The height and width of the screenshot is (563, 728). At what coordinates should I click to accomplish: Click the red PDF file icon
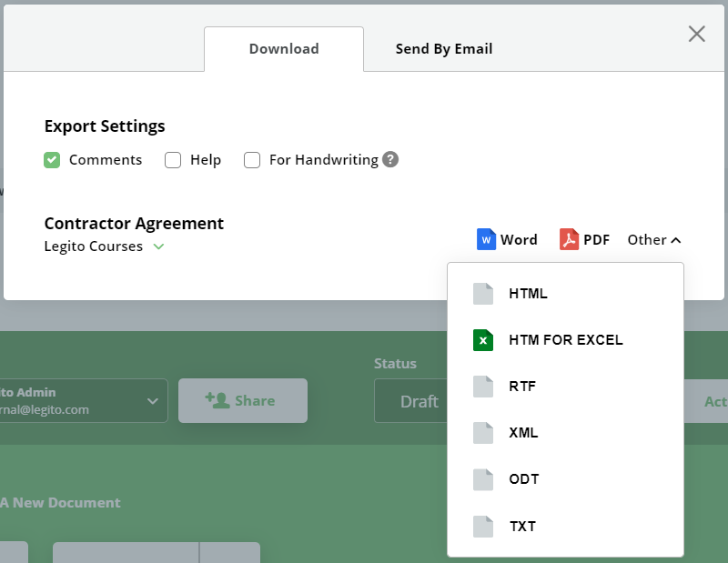tap(569, 239)
